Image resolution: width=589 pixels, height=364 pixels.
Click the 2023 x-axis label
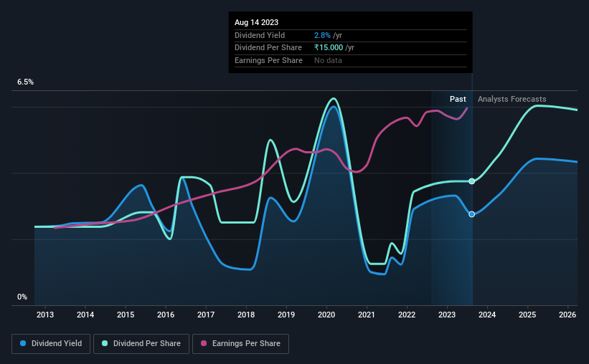(x=447, y=315)
